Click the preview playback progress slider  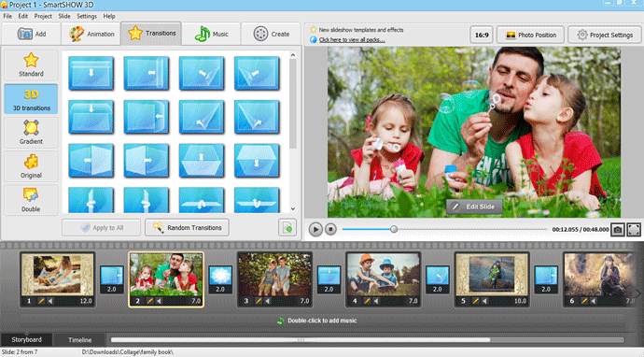[444, 229]
